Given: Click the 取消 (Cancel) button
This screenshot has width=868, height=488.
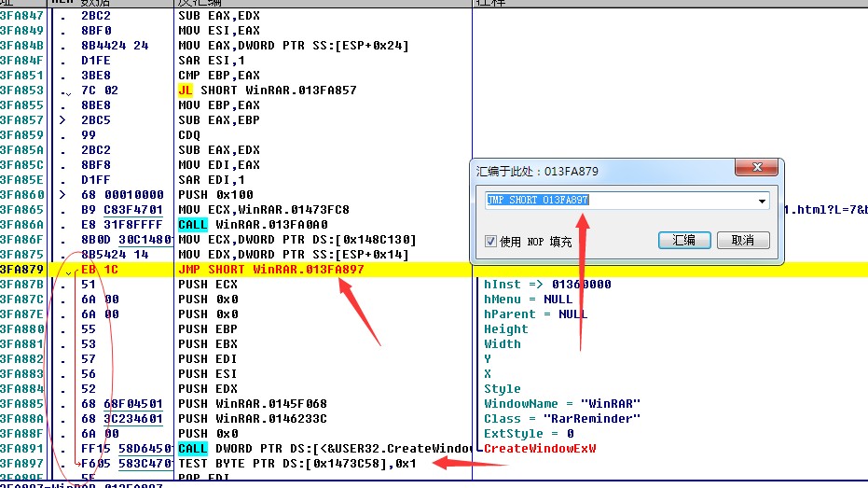Looking at the screenshot, I should (x=743, y=240).
